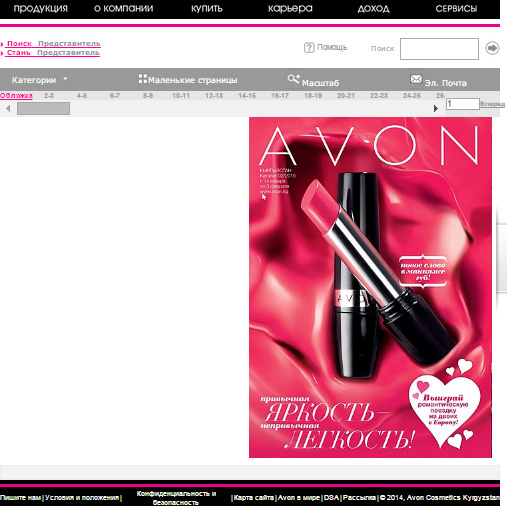This screenshot has height=506, width=507.
Task: Open the КАРЬЕРА menu
Action: 290,9
